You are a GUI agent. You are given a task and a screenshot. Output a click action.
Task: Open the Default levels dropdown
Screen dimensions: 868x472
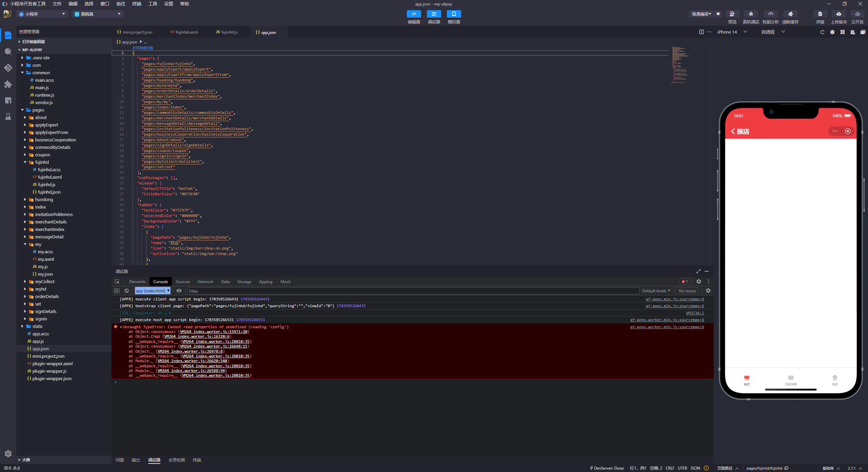click(x=656, y=291)
